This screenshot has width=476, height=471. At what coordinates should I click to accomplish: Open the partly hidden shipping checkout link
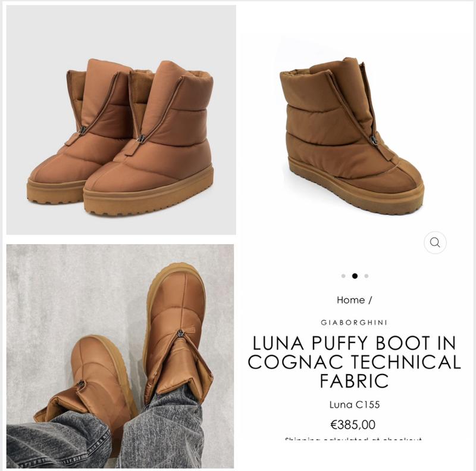[x=353, y=439]
